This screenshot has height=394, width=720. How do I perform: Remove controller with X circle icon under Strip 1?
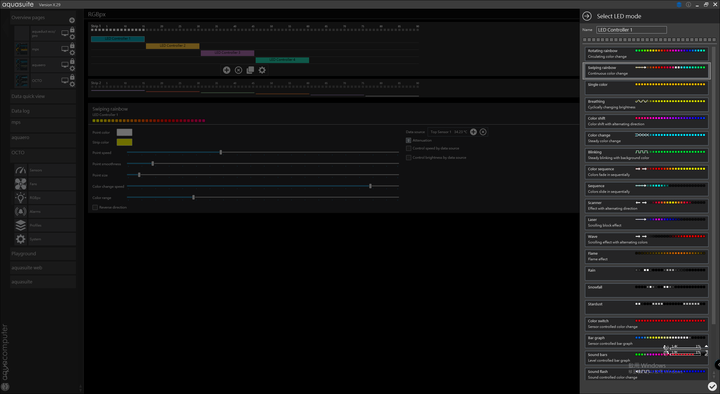click(x=238, y=70)
